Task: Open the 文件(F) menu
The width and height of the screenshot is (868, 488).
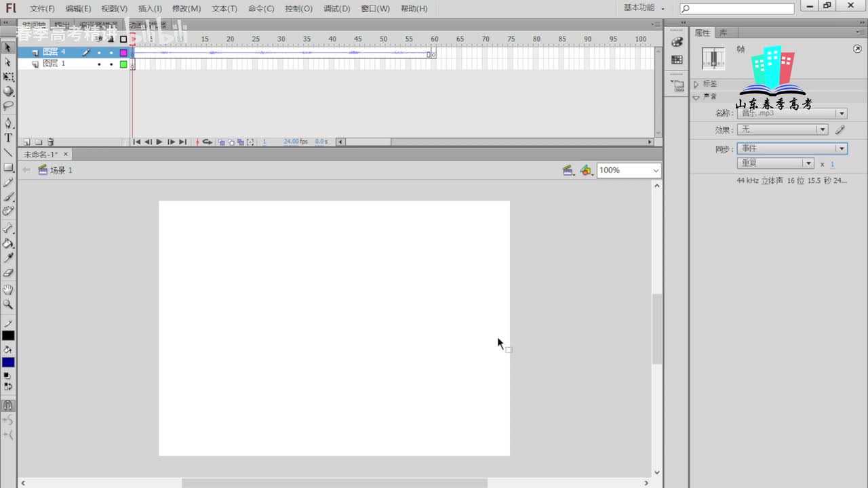Action: tap(42, 9)
